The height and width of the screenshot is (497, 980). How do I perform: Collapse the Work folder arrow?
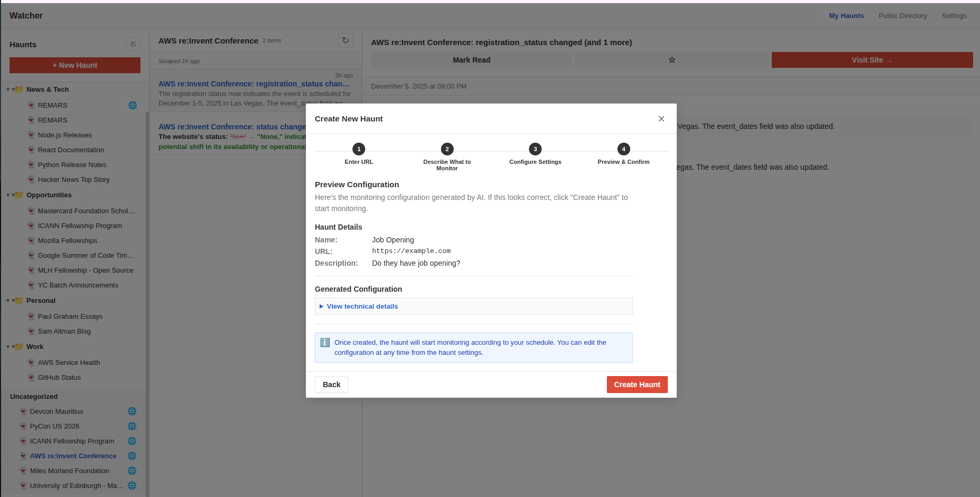[x=8, y=346]
